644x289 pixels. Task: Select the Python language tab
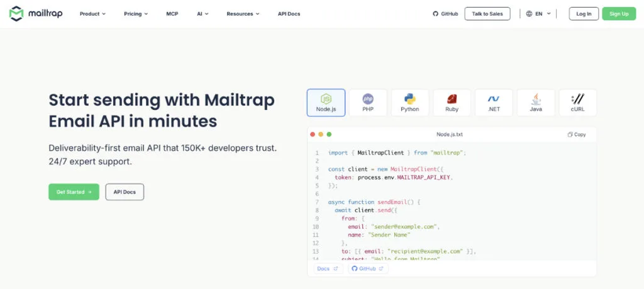(410, 102)
